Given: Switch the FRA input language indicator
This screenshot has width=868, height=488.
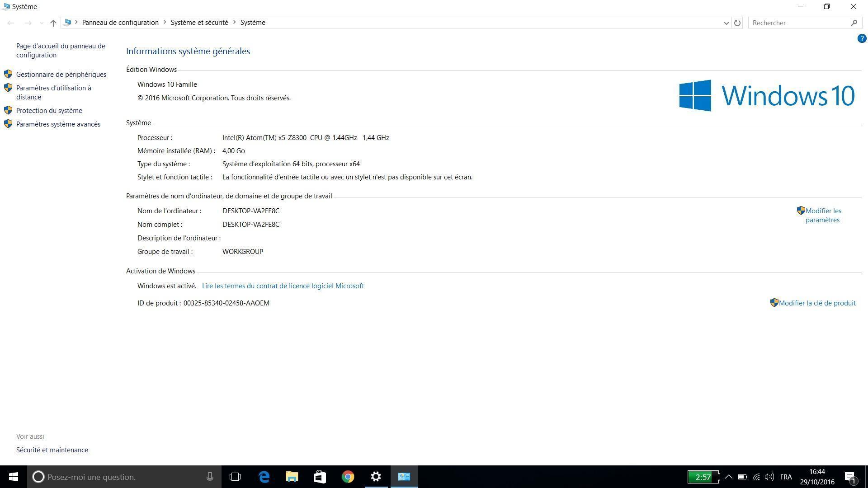Looking at the screenshot, I should click(786, 477).
